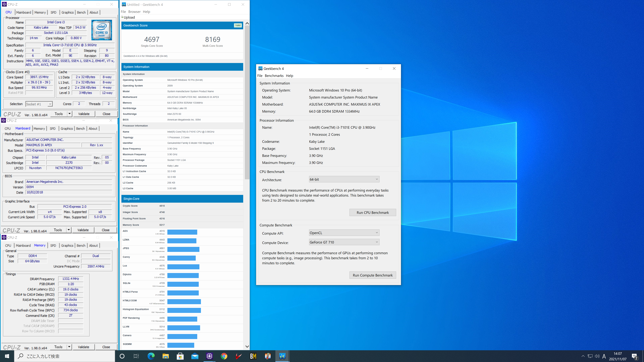Open the Mail app from the taskbar

[195, 356]
